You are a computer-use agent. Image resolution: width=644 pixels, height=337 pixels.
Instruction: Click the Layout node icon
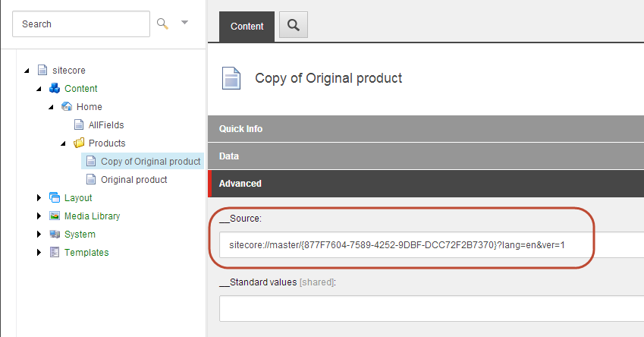click(x=55, y=198)
